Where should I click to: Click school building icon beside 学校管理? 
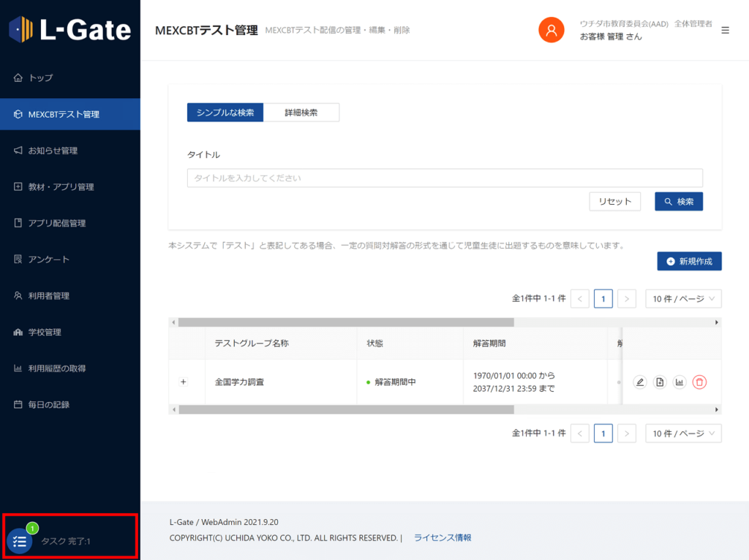pyautogui.click(x=18, y=332)
